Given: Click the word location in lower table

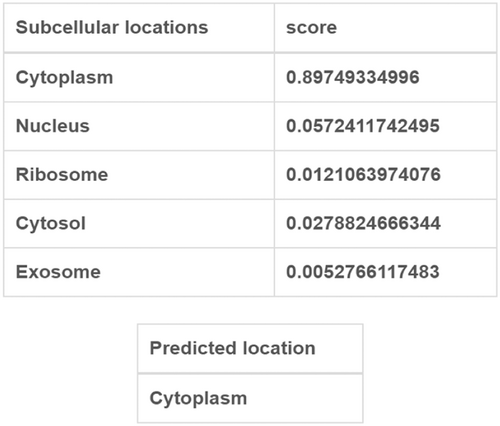Looking at the screenshot, I should 279,348.
